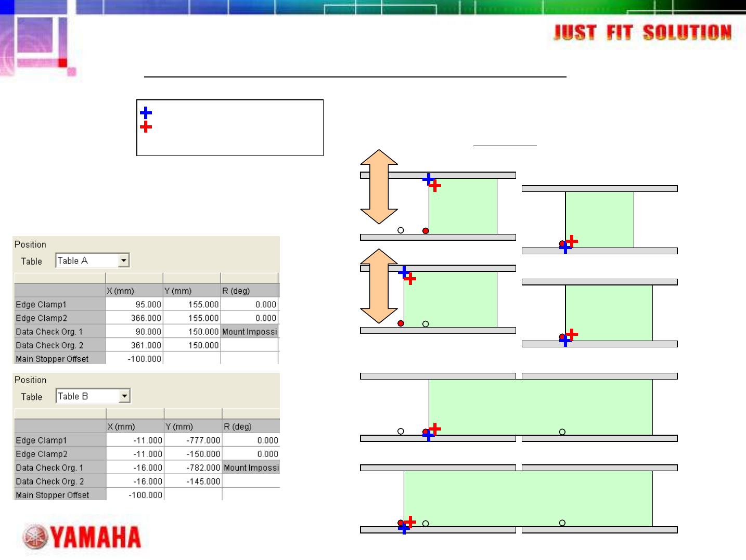This screenshot has height=560, width=746.
Task: Click the Yamaha logo
Action: 82,537
